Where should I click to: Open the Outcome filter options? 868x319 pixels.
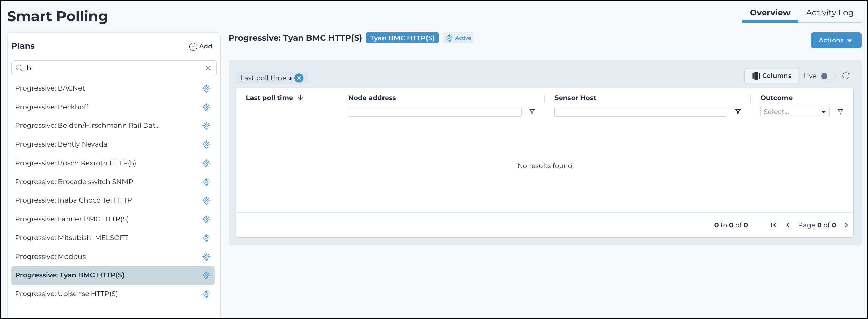click(x=840, y=112)
